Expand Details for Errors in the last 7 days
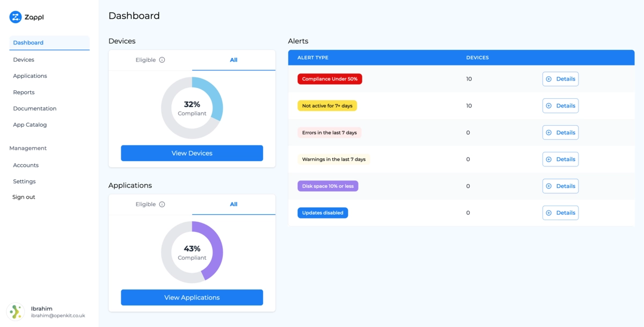The image size is (644, 327). (560, 133)
